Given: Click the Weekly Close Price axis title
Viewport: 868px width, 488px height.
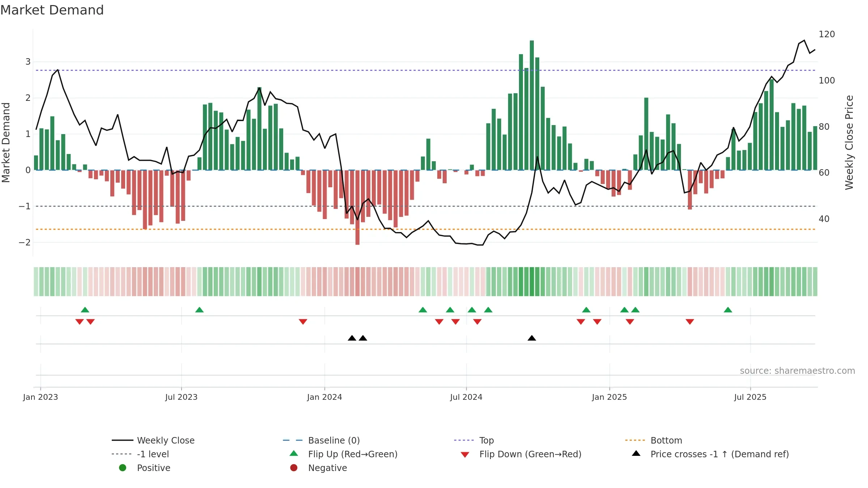Looking at the screenshot, I should tap(849, 142).
